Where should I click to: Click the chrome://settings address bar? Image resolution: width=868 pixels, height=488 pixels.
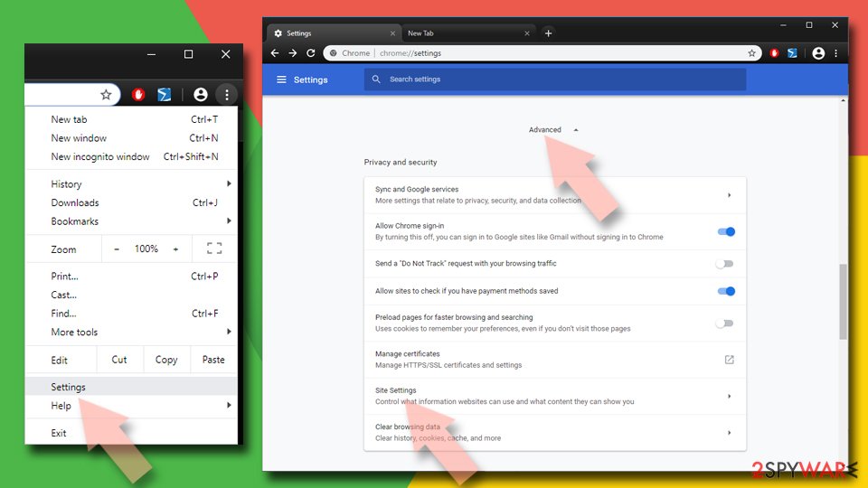click(542, 53)
